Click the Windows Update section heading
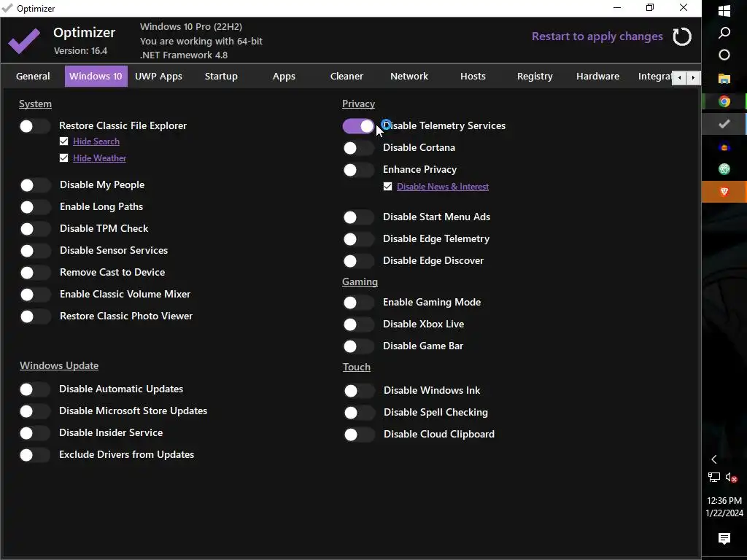The image size is (747, 560). (59, 366)
